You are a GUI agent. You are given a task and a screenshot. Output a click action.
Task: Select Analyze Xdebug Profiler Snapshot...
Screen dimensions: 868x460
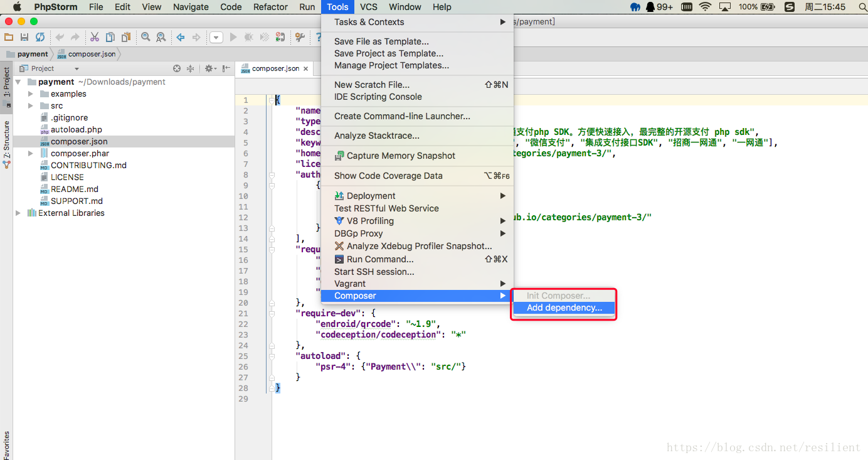pyautogui.click(x=417, y=246)
